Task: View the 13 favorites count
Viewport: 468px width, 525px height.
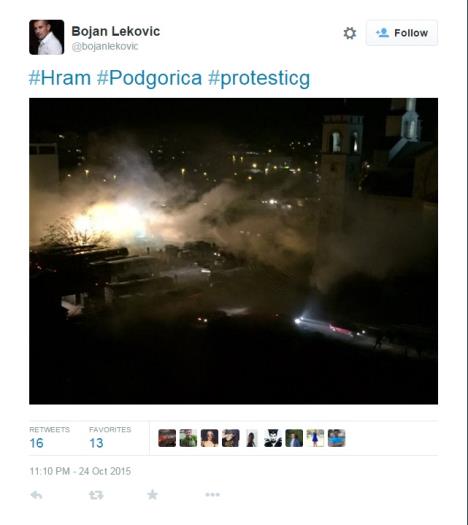Action: coord(96,443)
